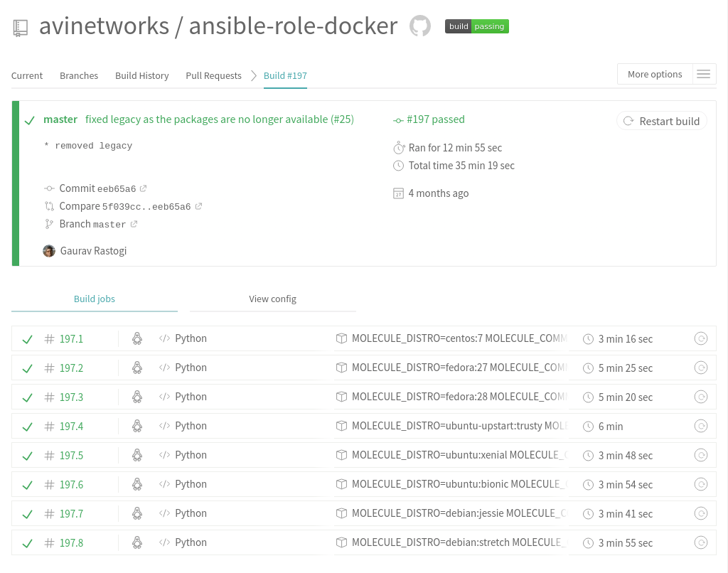Show the View config tab
Screen dimensions: 728x573
(x=272, y=299)
